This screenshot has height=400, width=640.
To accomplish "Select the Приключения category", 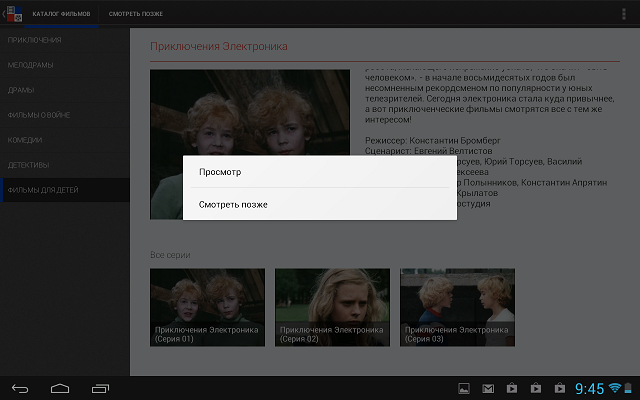I will [x=65, y=40].
